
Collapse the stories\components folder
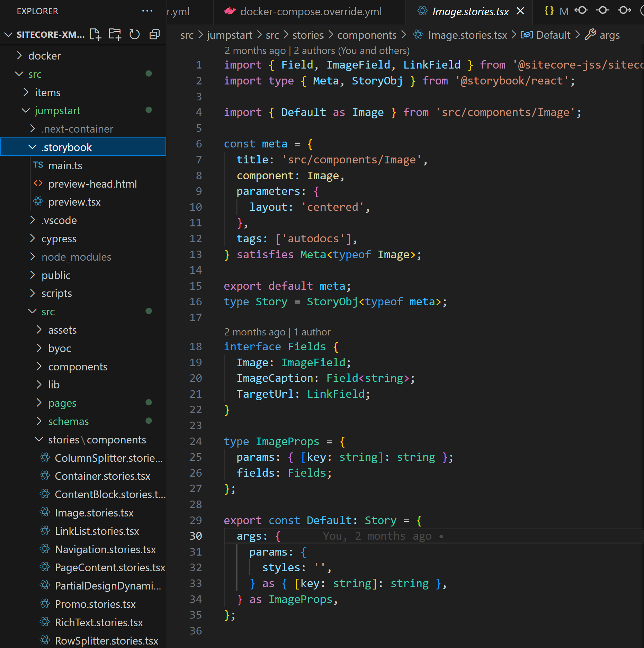tap(39, 440)
